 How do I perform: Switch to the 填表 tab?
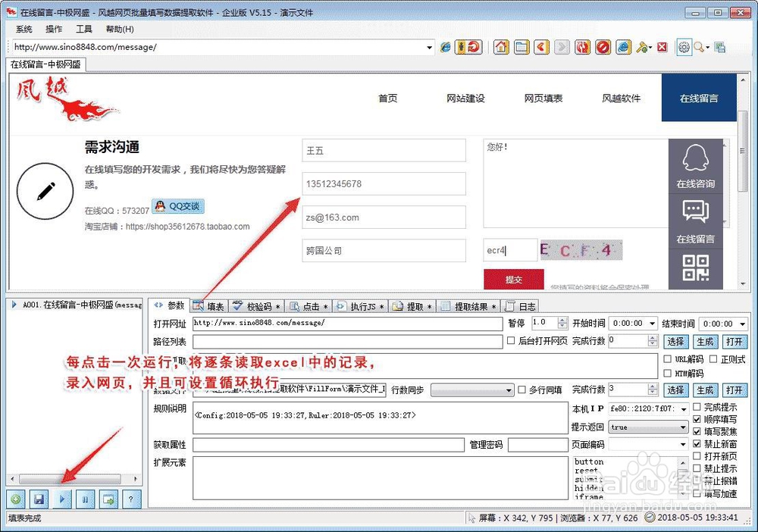click(209, 306)
